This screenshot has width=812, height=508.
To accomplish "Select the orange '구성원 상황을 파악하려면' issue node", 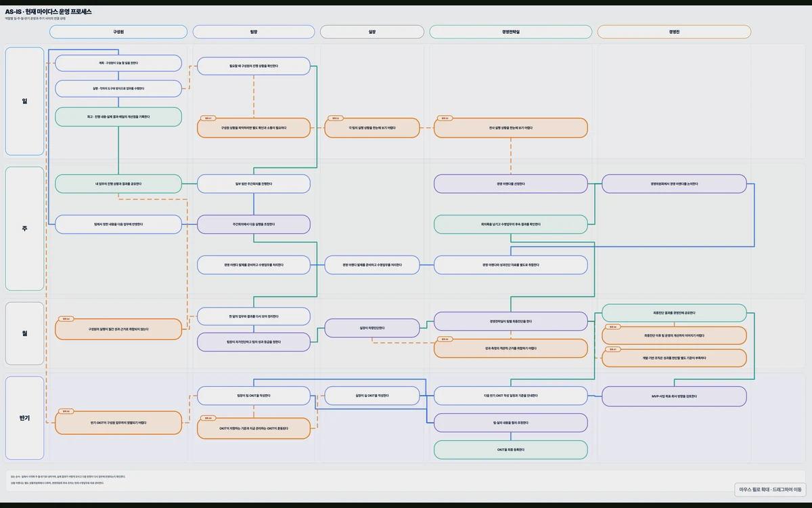I will (254, 127).
